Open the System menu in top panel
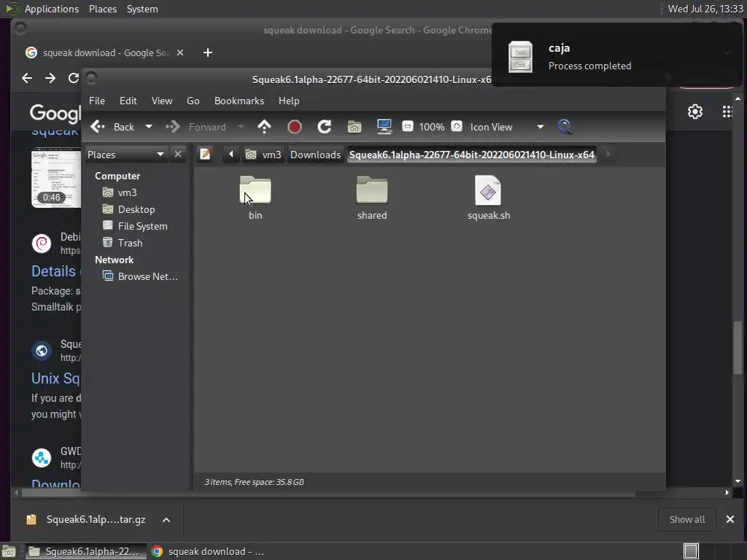The height and width of the screenshot is (560, 747). pos(142,9)
